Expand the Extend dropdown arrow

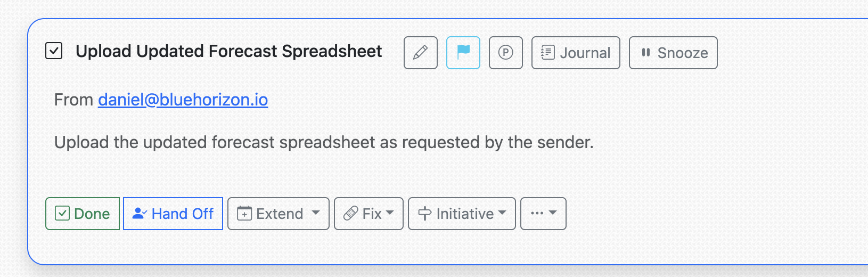316,213
